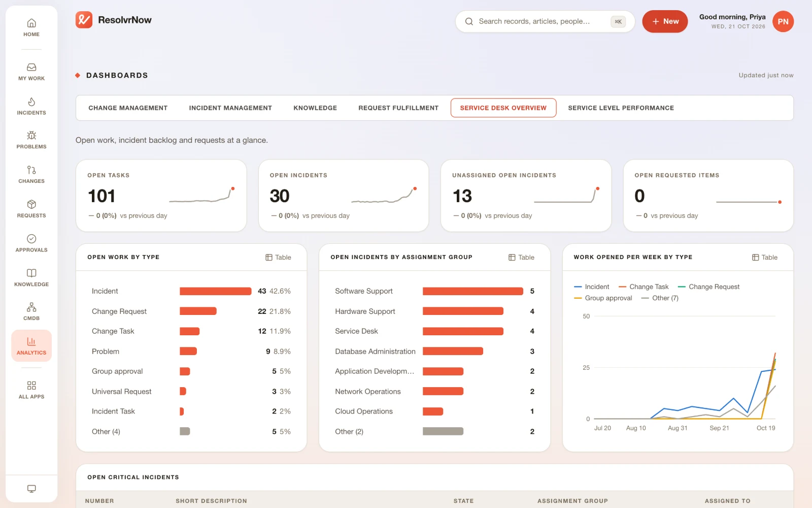
Task: Switch Open Work By Type to Table
Action: coord(278,258)
